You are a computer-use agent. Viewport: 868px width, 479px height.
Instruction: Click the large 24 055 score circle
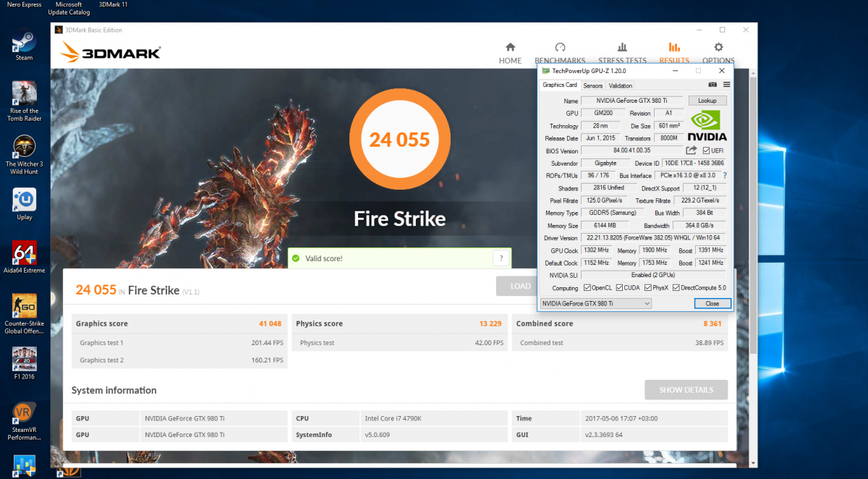pyautogui.click(x=399, y=140)
